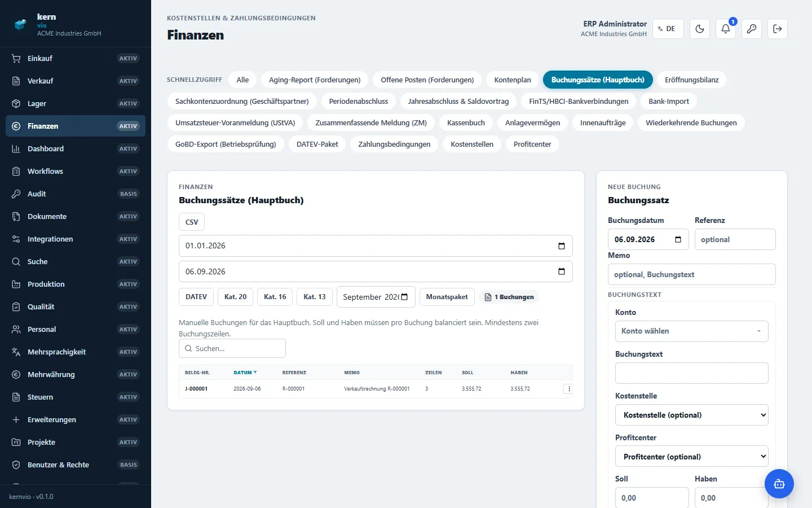Open the Kontenplan tab
Viewport: 812px width, 508px height.
pyautogui.click(x=513, y=80)
